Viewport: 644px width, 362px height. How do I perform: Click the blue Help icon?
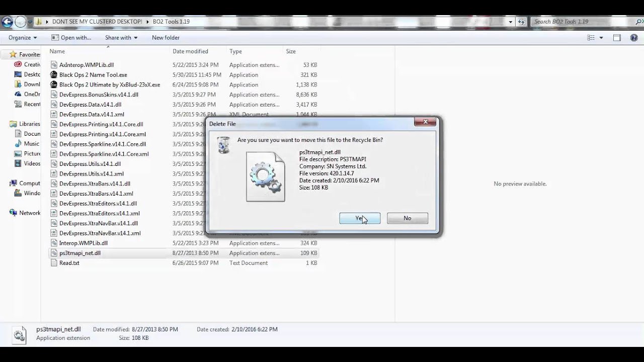(634, 38)
